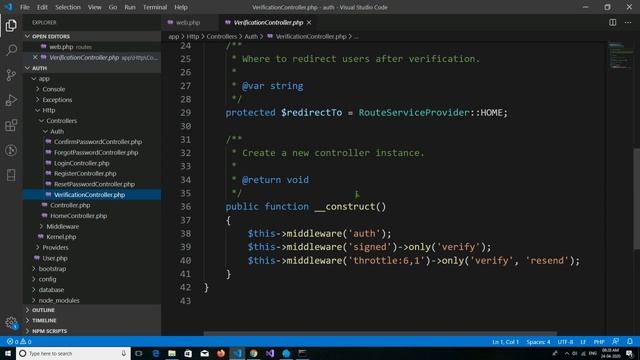Click Ln 1, Col 1 in status bar
Screen dimensions: 640x360
(505, 342)
